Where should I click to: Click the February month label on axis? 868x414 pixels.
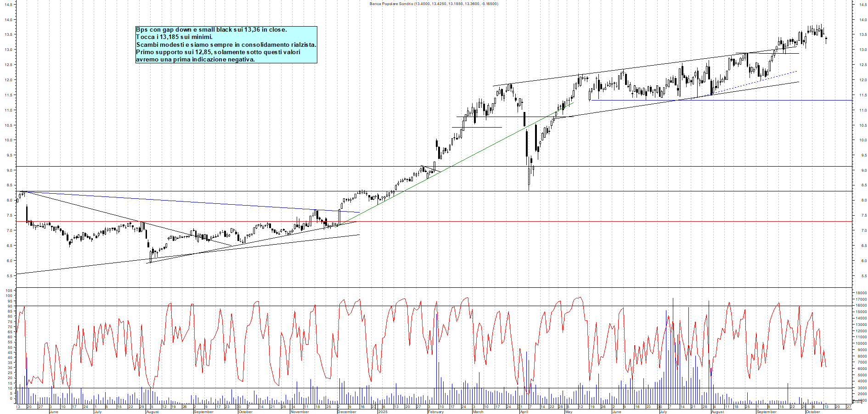coord(435,412)
